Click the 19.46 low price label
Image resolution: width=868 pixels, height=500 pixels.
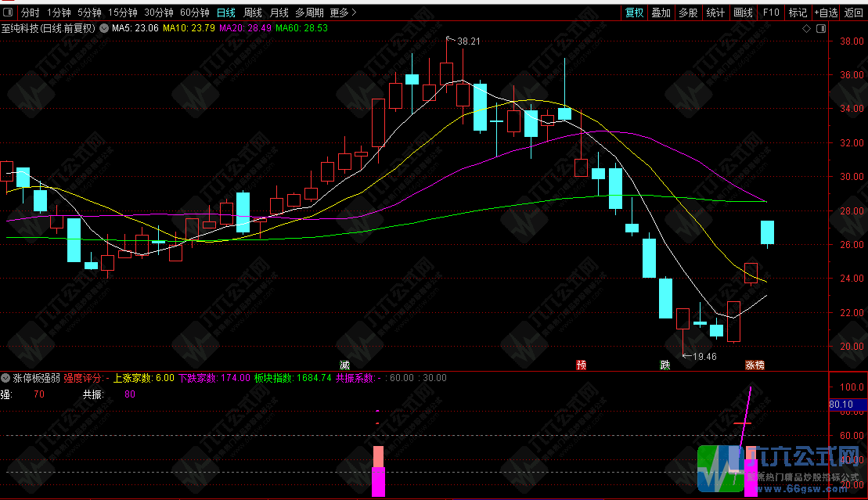point(704,357)
